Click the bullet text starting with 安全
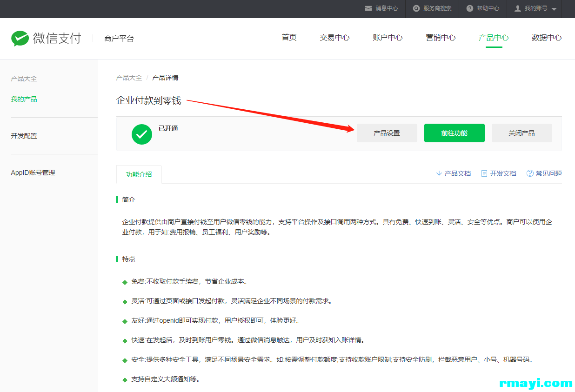The height and width of the screenshot is (392, 575). click(332, 359)
